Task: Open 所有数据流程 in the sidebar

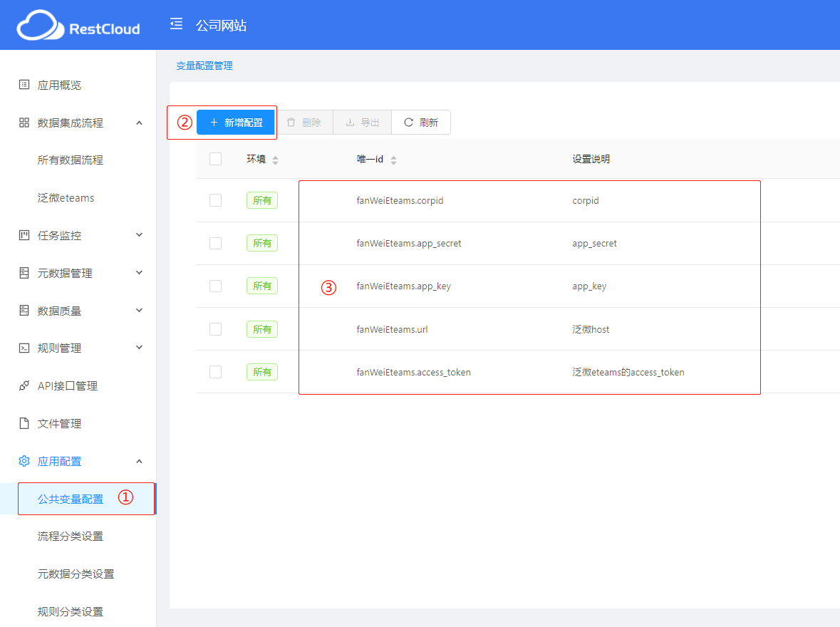Action: coord(71,160)
